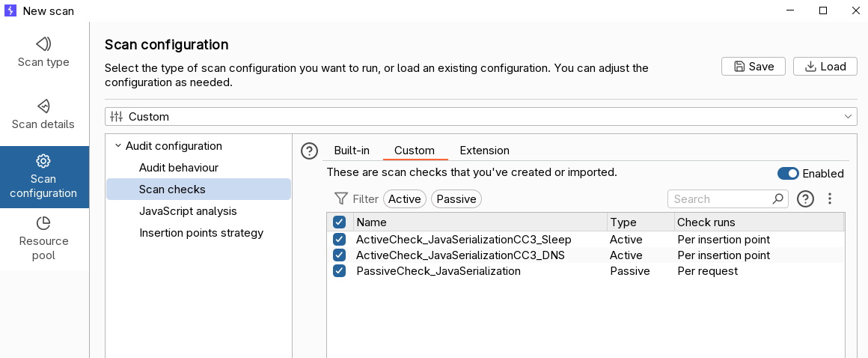Image resolution: width=868 pixels, height=358 pixels.
Task: Click the search magnifier icon
Action: pyautogui.click(x=778, y=199)
